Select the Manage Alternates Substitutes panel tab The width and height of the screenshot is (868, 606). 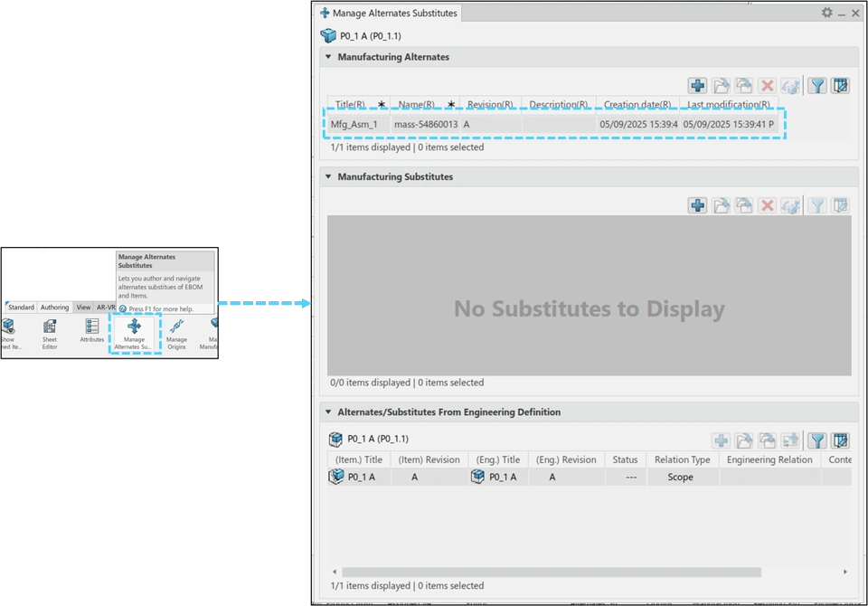389,13
